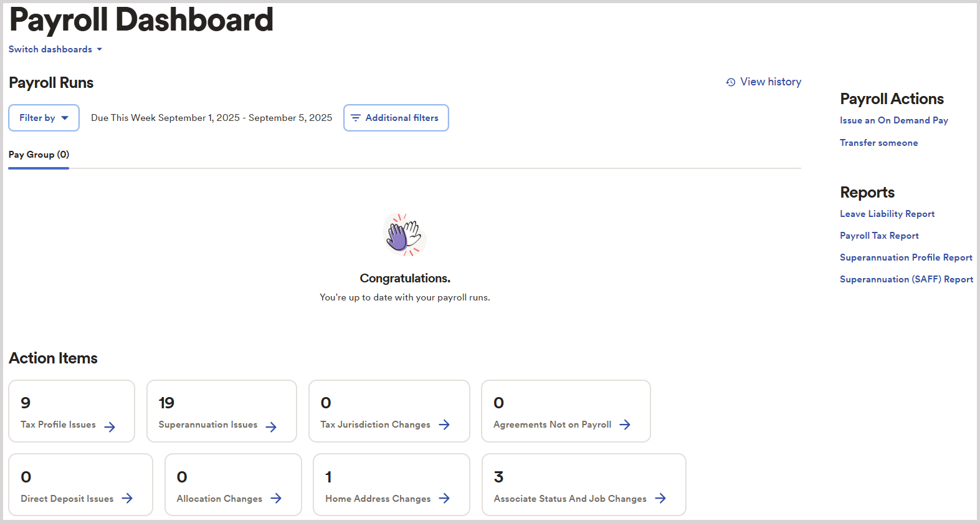Viewport: 980px width, 523px height.
Task: Expand the Filter by dropdown
Action: 44,118
